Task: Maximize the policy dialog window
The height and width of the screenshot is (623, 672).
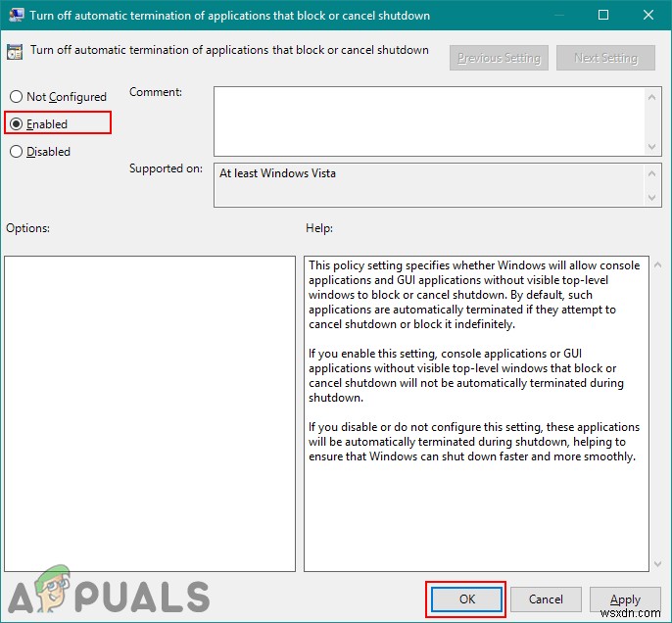Action: (x=603, y=15)
